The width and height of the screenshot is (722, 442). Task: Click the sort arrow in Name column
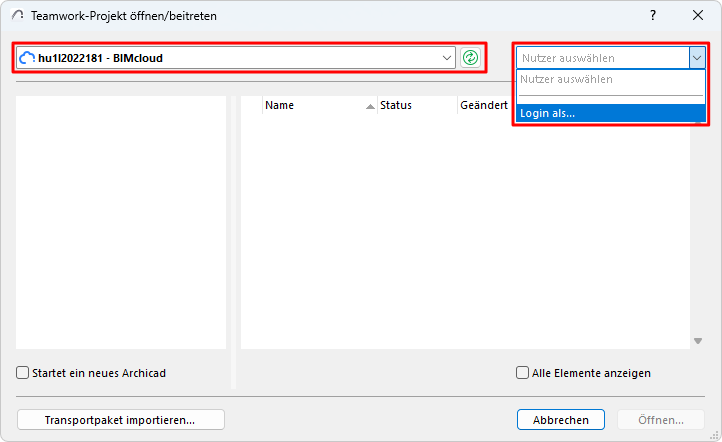pyautogui.click(x=371, y=105)
